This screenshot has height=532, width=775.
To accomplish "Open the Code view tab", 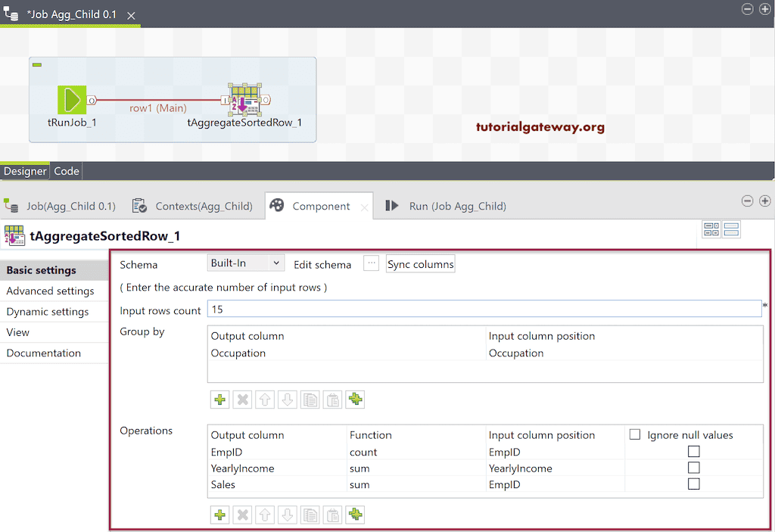I will 66,171.
